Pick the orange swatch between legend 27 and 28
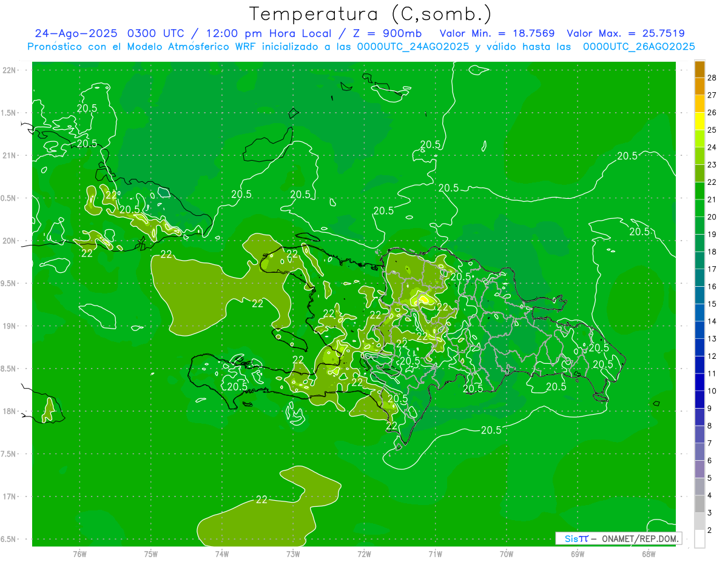Viewport: 728px width, 562px height. 699,86
